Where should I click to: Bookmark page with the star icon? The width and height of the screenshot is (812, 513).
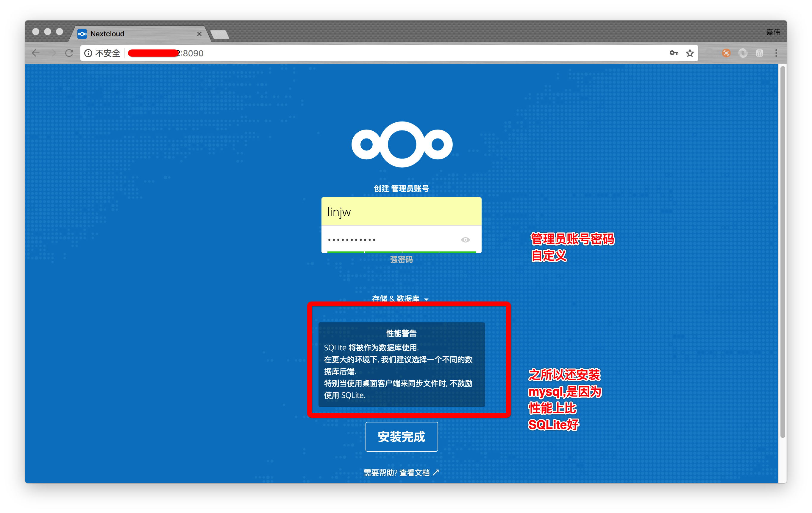tap(690, 53)
